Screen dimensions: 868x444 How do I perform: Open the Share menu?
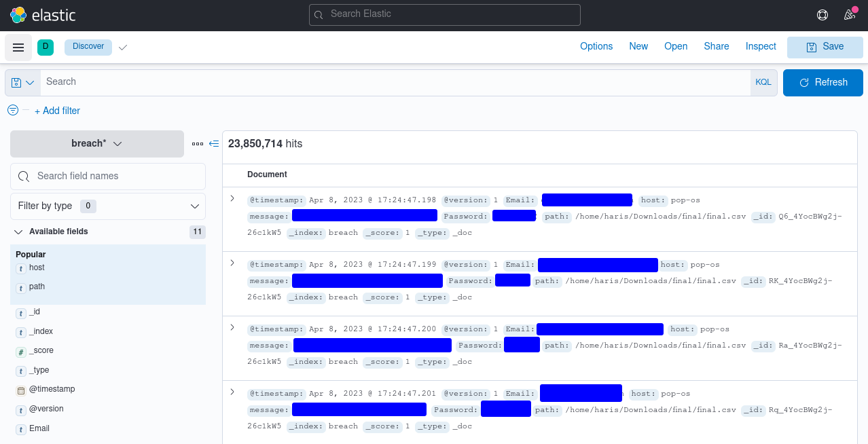[717, 46]
